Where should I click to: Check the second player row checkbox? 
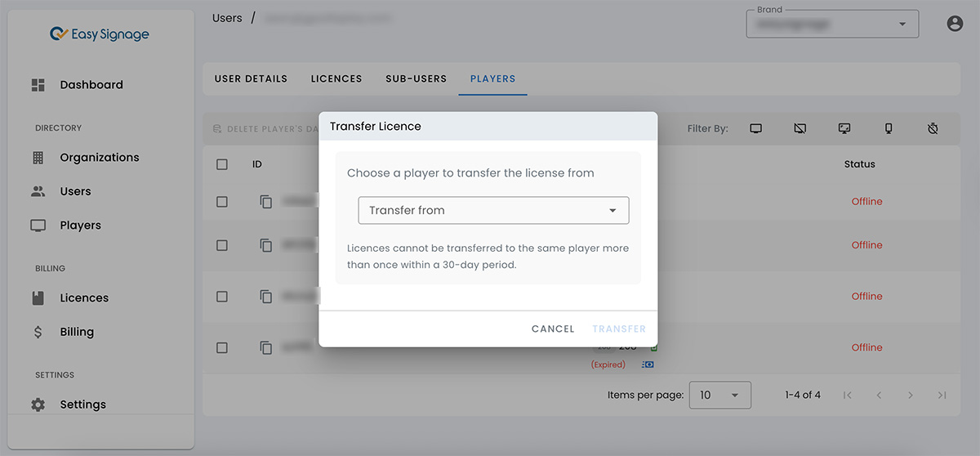tap(222, 245)
